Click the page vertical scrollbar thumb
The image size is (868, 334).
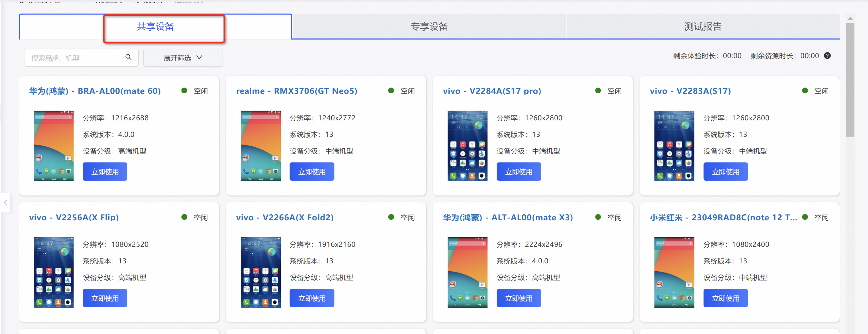click(x=850, y=80)
